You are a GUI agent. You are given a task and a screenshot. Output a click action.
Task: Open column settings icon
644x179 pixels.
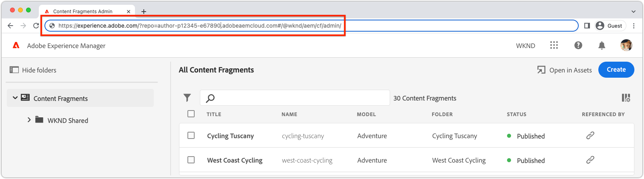[x=626, y=98]
